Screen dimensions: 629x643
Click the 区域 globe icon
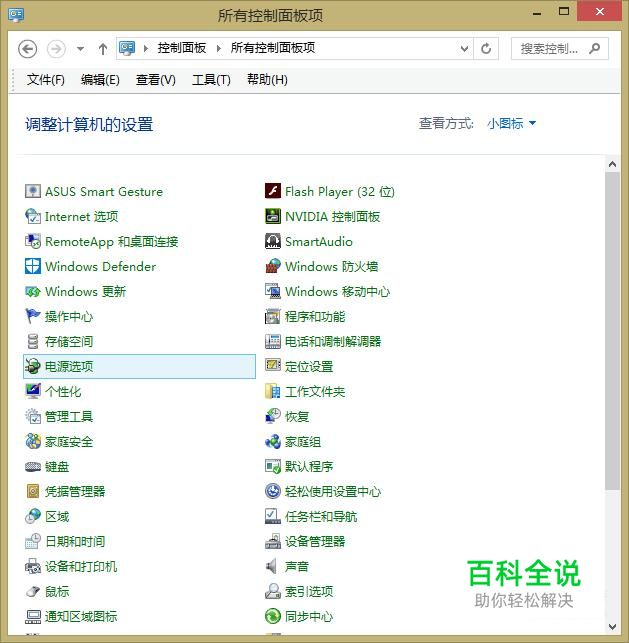pyautogui.click(x=33, y=516)
